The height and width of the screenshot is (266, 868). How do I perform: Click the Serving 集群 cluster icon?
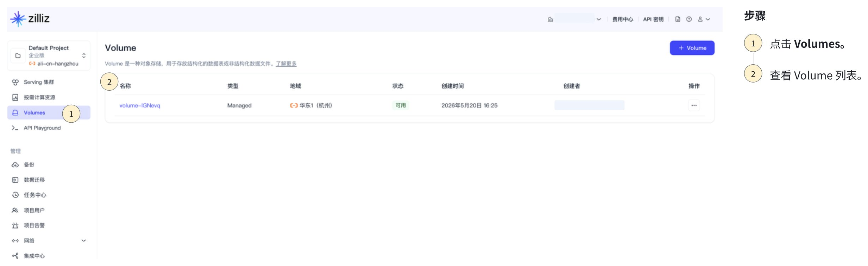coord(15,82)
